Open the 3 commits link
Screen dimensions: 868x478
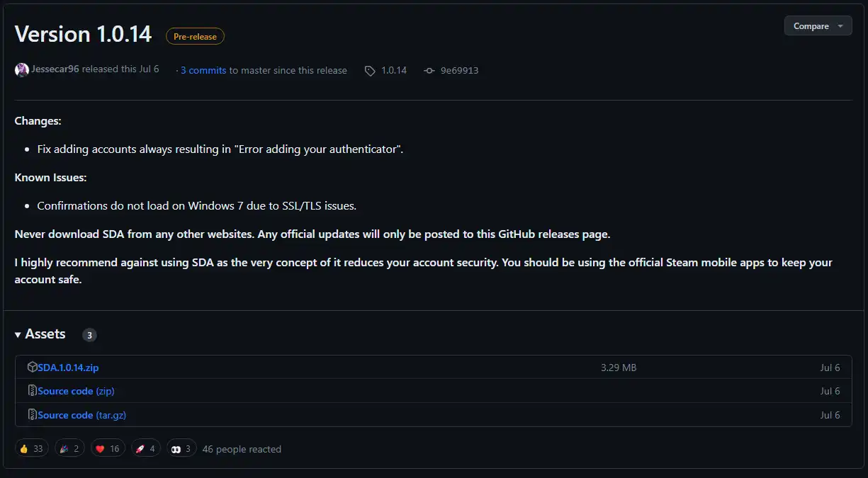[x=203, y=70]
